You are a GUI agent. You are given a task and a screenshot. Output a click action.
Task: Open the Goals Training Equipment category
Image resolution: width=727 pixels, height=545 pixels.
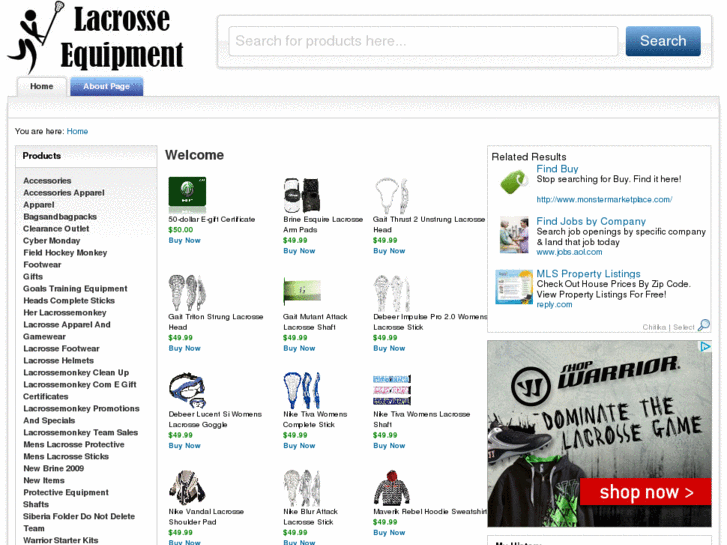[76, 289]
